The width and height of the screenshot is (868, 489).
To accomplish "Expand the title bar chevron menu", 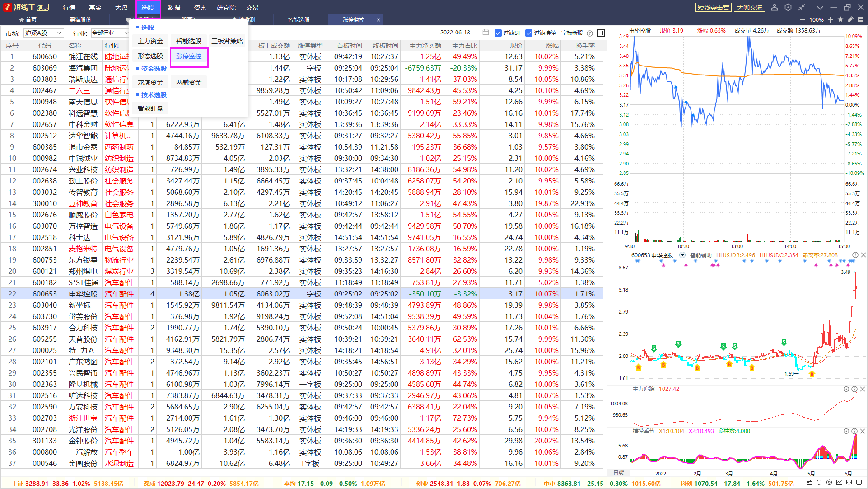I will (x=820, y=7).
